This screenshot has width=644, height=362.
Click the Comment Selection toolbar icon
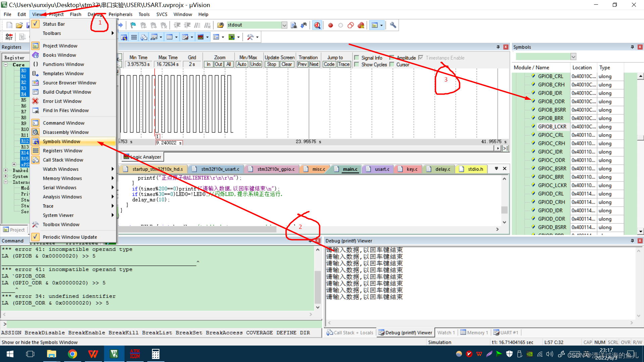click(197, 25)
